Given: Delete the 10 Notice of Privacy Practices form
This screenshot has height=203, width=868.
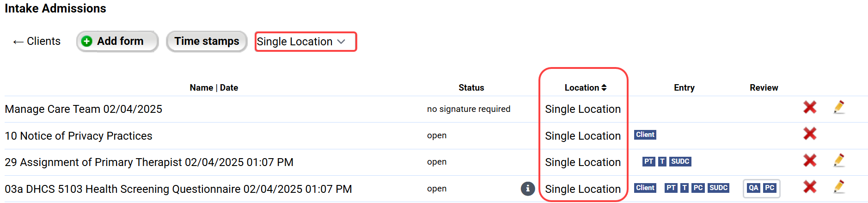Looking at the screenshot, I should 809,134.
